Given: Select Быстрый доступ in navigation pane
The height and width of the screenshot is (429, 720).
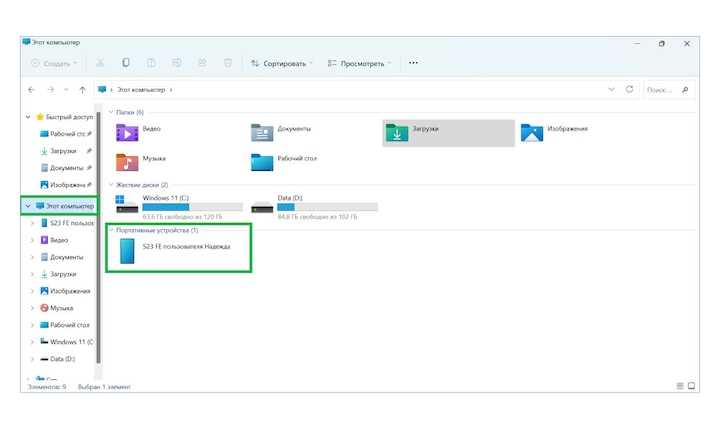Looking at the screenshot, I should [64, 117].
